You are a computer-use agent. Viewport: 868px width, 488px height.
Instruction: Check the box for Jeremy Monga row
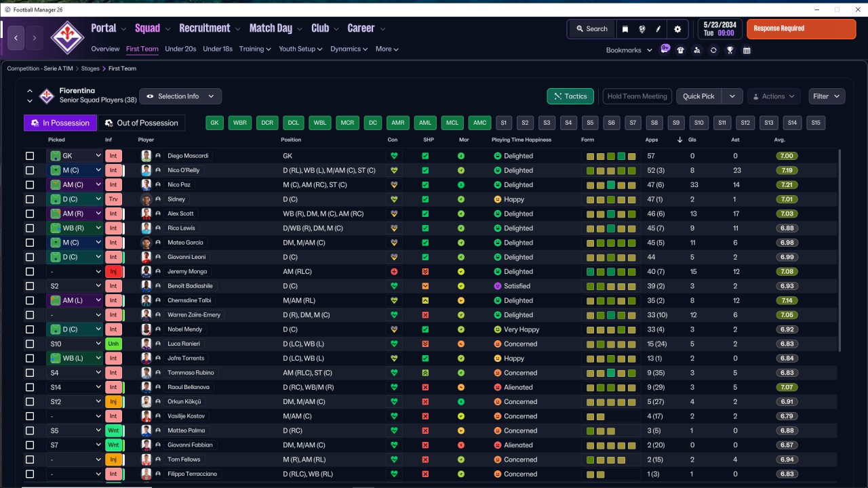(30, 271)
